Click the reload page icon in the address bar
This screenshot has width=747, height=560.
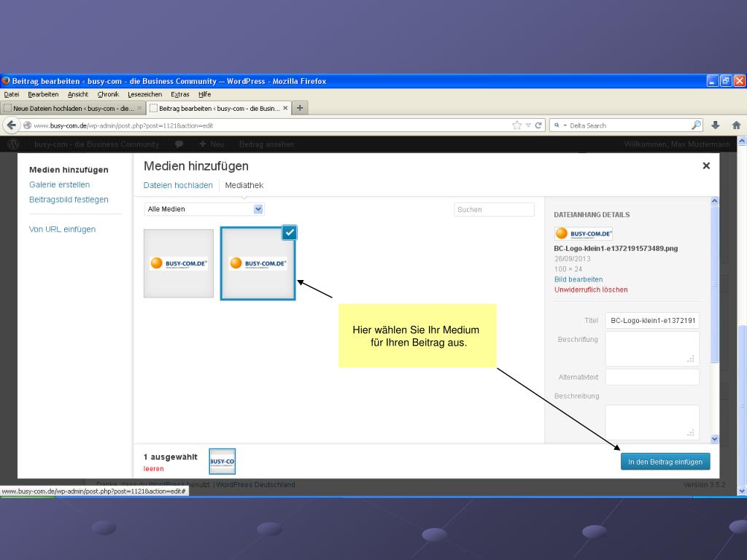tap(538, 125)
